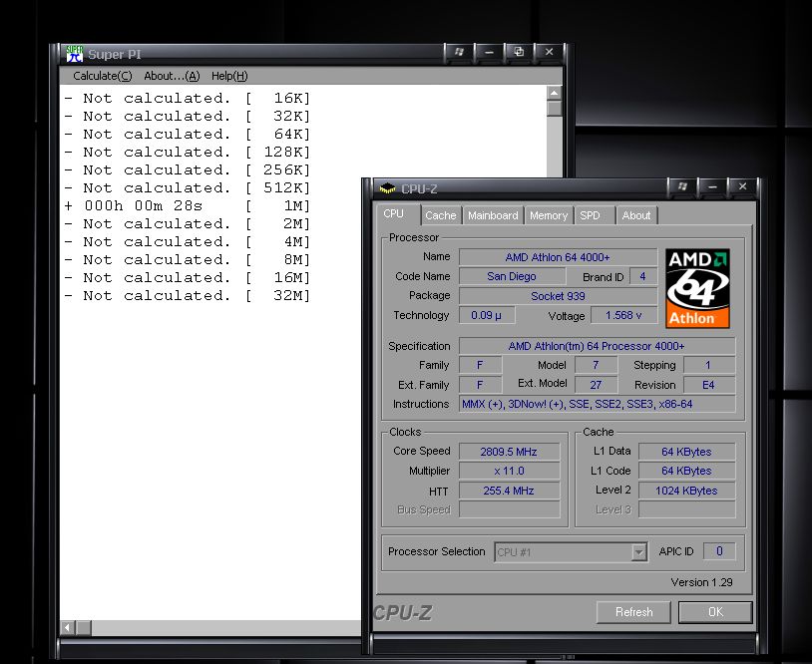812x664 pixels.
Task: Close the CPU-Z window
Action: tap(742, 186)
